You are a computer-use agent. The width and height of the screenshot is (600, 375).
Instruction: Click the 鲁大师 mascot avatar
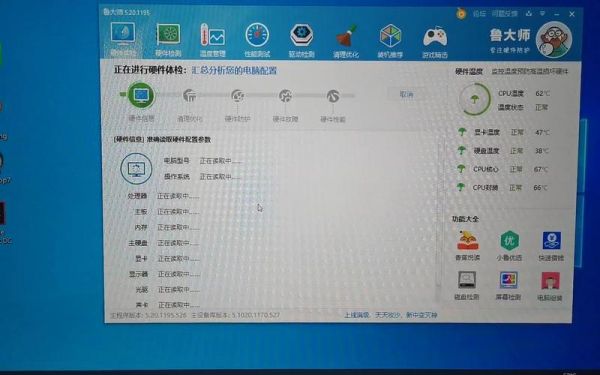point(553,40)
